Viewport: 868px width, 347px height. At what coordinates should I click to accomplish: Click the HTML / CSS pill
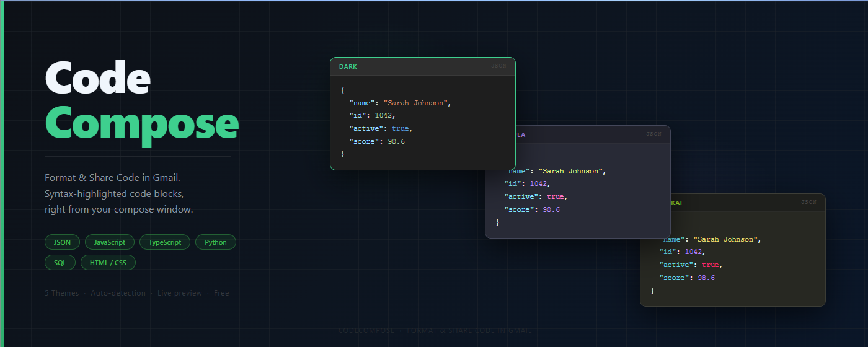pos(108,263)
